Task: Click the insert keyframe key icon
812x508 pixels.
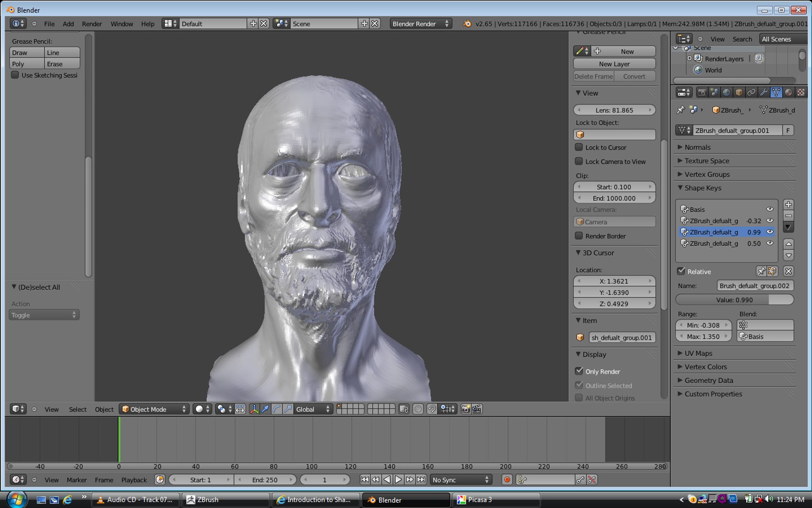Action: pos(581,480)
